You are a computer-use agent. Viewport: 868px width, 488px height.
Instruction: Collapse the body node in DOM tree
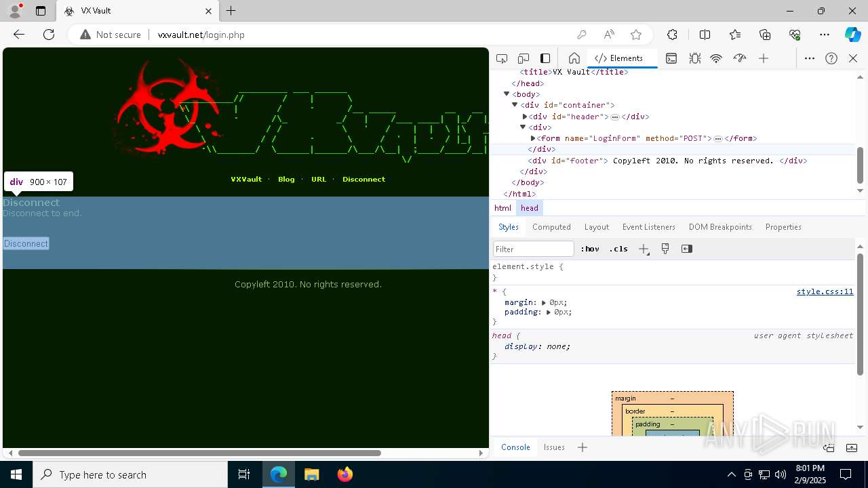507,94
